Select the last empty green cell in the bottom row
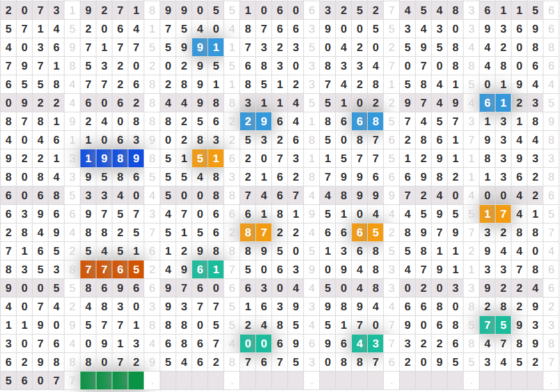The width and height of the screenshot is (560, 392). (x=136, y=381)
